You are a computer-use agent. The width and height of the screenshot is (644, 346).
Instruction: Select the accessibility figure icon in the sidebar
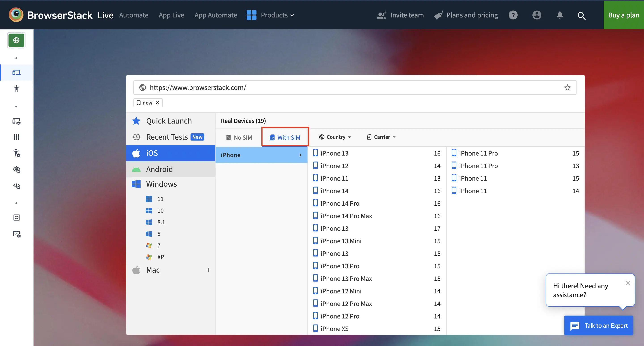[17, 89]
